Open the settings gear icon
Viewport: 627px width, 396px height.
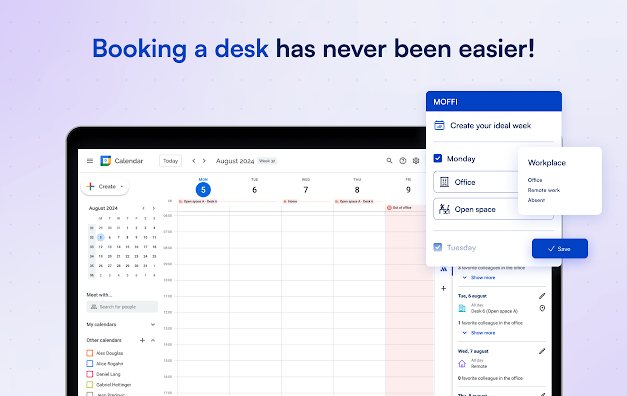coord(416,161)
